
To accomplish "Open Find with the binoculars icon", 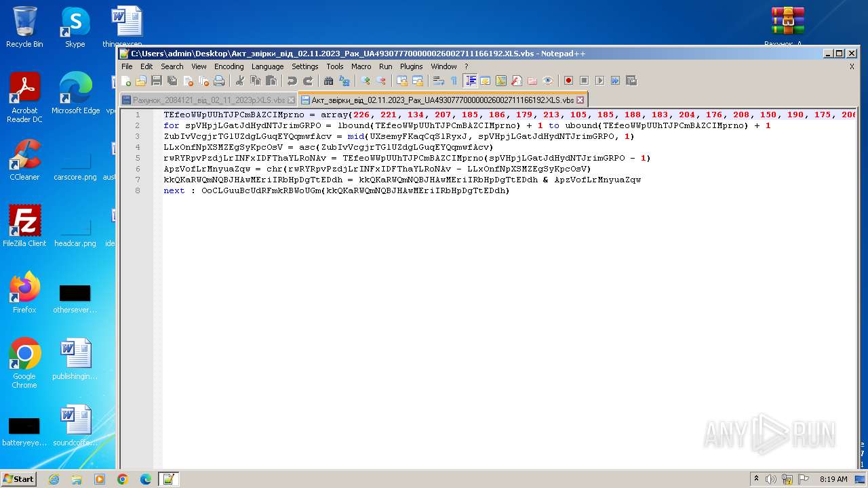I will pos(328,81).
